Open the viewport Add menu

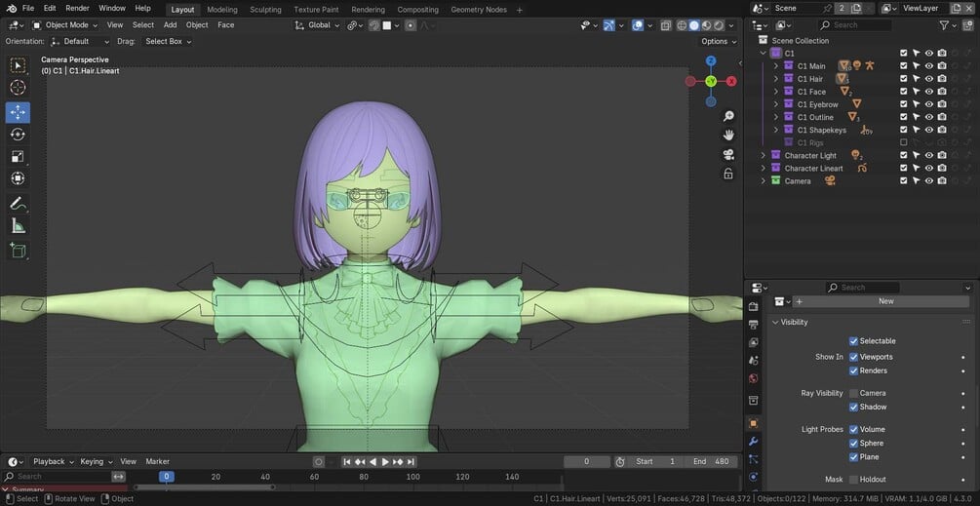pos(170,25)
